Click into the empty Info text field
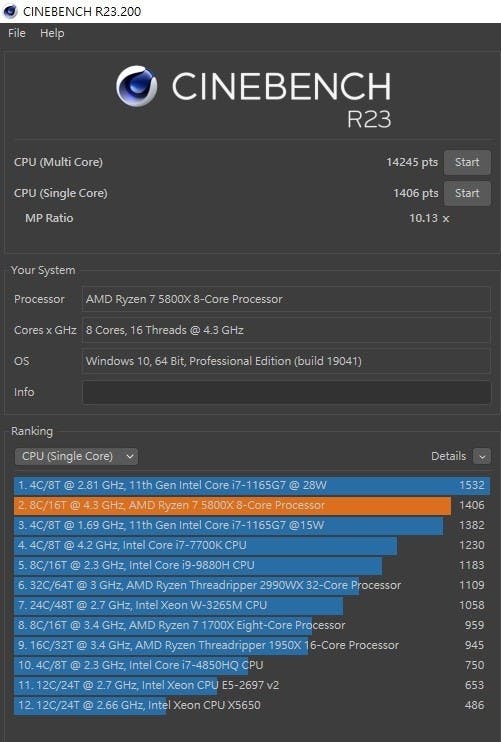Viewport: 501px width, 742px height. coord(286,392)
